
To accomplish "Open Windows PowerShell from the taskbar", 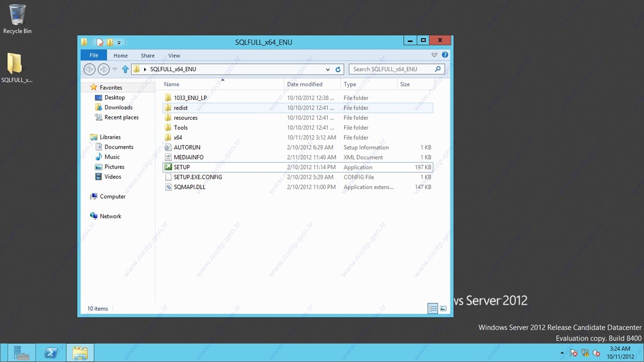I will click(51, 353).
